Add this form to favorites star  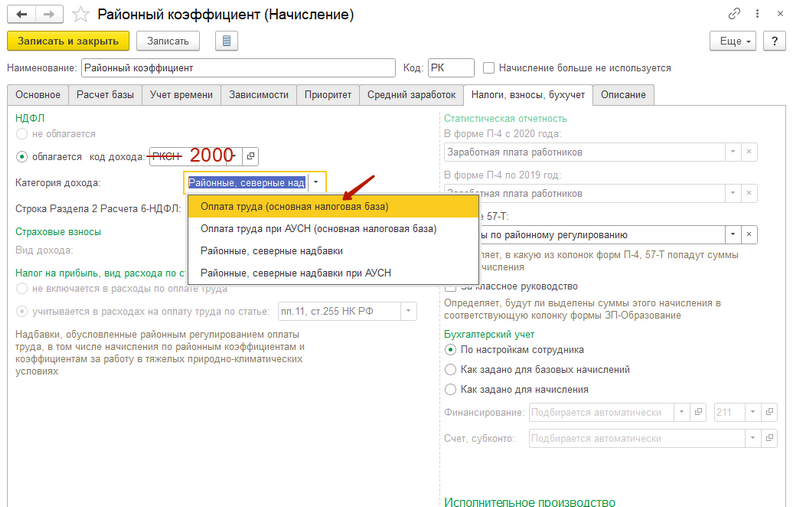coord(81,14)
